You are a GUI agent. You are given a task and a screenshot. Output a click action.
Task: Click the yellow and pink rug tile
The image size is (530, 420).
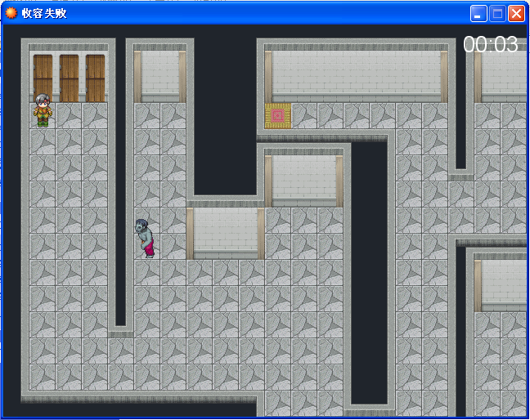[278, 116]
